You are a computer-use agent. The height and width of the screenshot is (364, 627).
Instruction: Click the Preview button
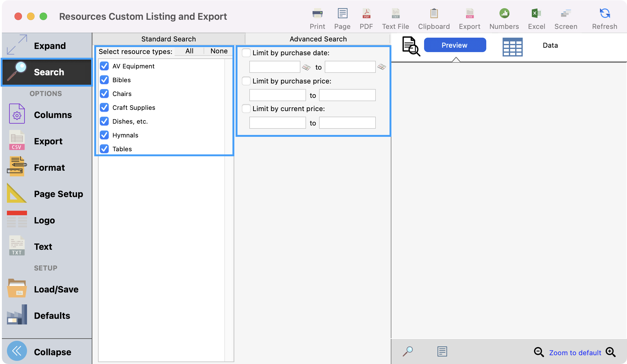(x=455, y=45)
